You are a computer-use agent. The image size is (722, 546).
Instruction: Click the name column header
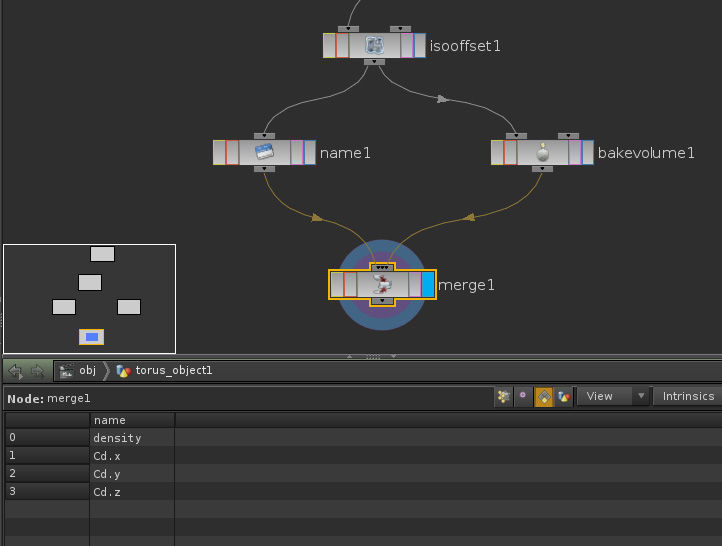[x=110, y=420]
